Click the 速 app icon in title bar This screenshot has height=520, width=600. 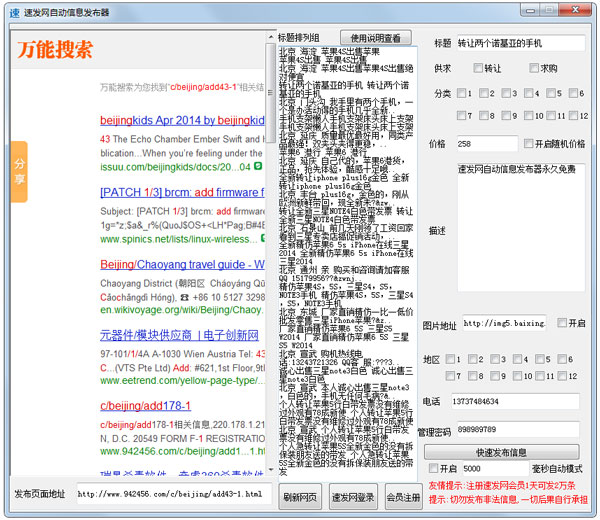pos(15,13)
